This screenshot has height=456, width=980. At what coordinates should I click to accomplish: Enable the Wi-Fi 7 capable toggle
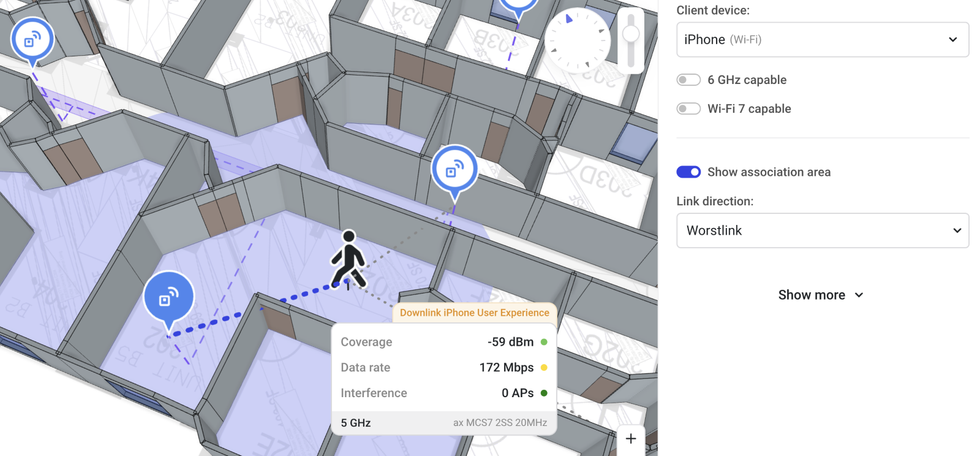pyautogui.click(x=688, y=108)
